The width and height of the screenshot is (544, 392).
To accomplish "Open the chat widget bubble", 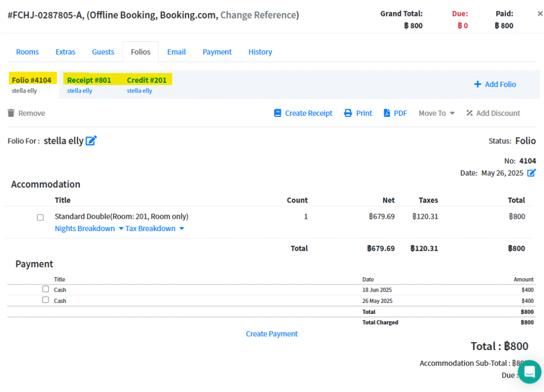I will click(529, 372).
